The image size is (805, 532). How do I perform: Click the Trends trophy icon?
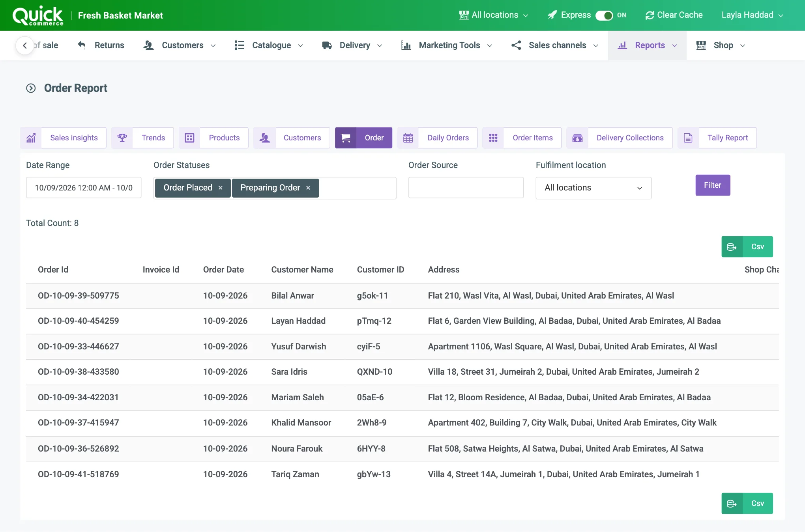(x=122, y=138)
